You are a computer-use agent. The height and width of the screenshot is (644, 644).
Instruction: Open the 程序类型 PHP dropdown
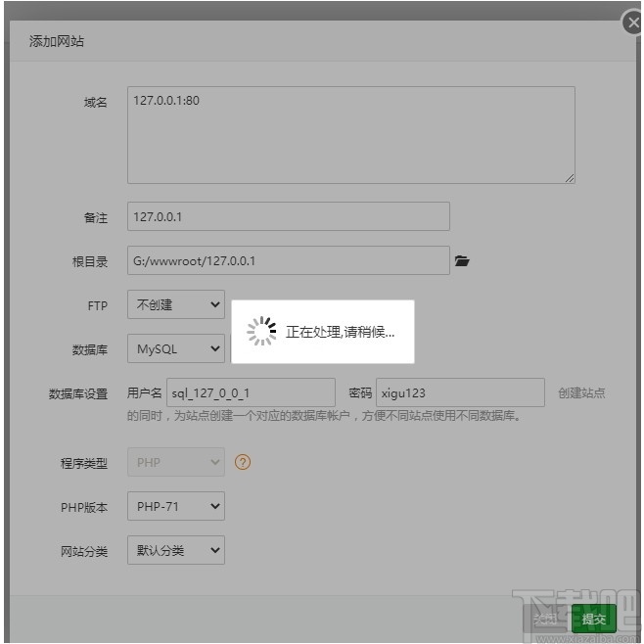(x=176, y=462)
